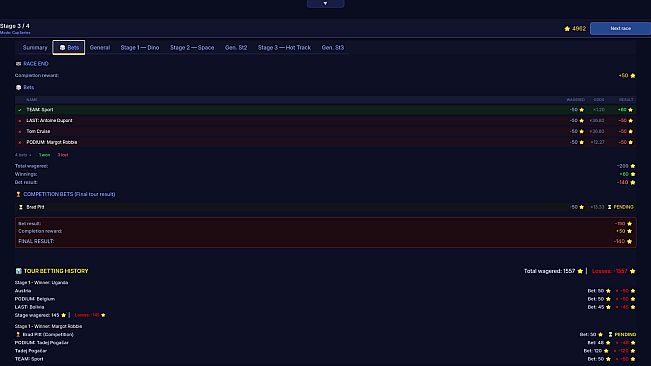Click the star icon on Completion reward row

point(633,76)
